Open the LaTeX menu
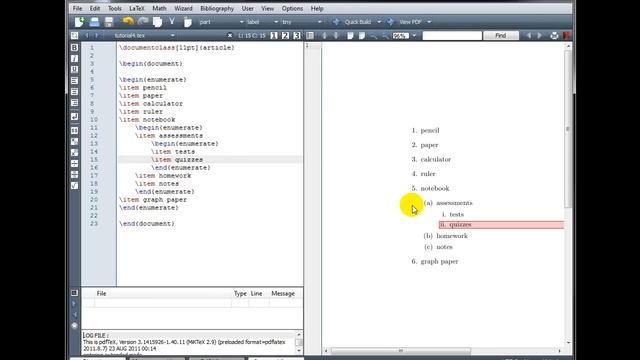 point(137,8)
